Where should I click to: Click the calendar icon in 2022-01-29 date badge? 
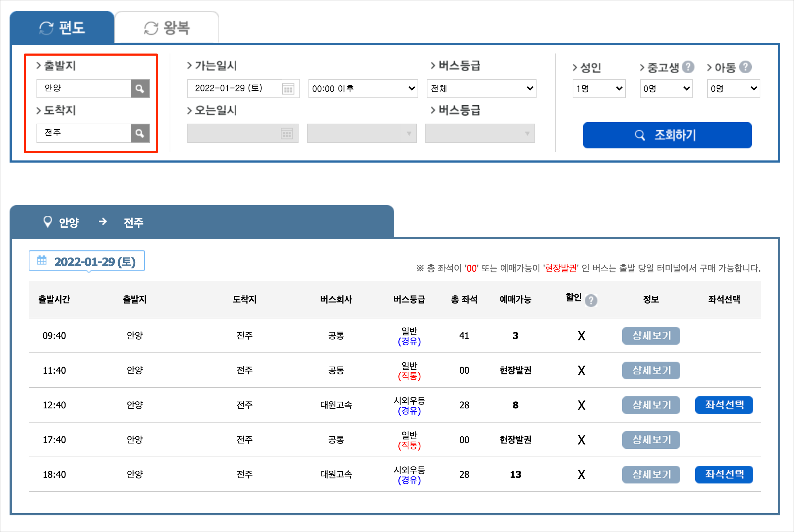coord(42,260)
